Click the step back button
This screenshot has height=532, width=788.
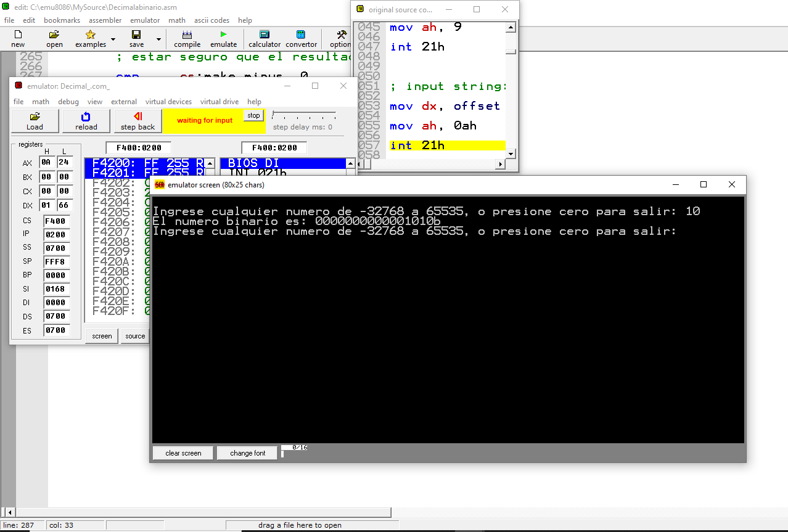[137, 121]
